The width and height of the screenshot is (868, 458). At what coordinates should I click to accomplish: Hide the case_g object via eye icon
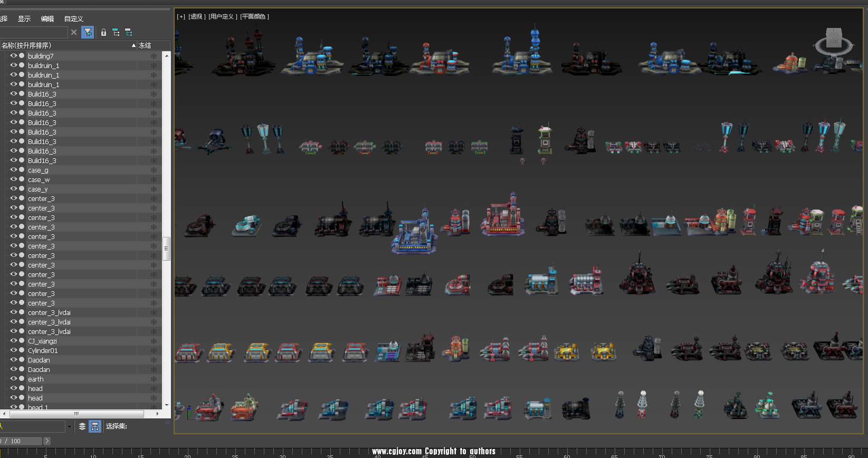14,170
